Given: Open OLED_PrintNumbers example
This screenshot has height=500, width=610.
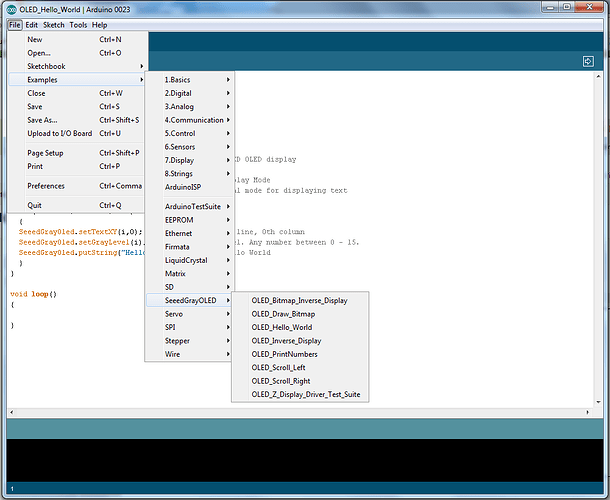Looking at the screenshot, I should [x=300, y=354].
